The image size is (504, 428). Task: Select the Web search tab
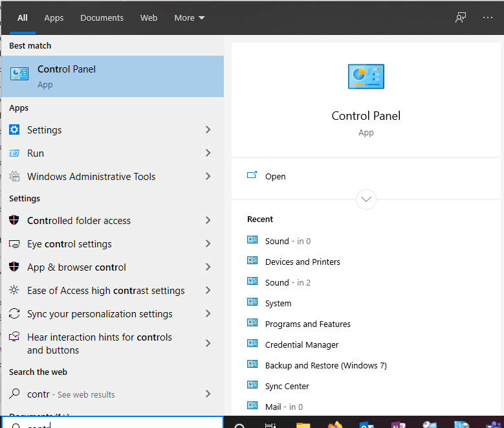tap(149, 17)
